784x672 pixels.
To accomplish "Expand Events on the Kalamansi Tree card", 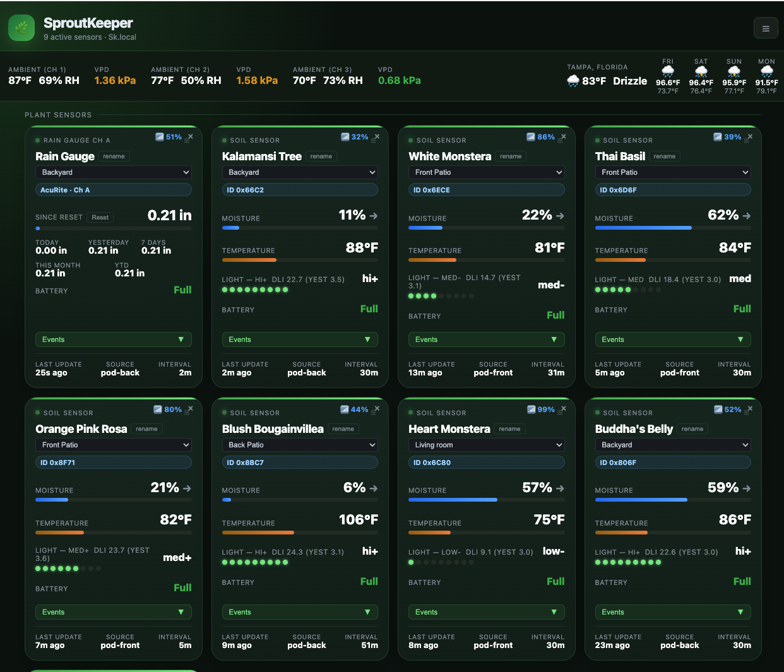I will pyautogui.click(x=300, y=339).
